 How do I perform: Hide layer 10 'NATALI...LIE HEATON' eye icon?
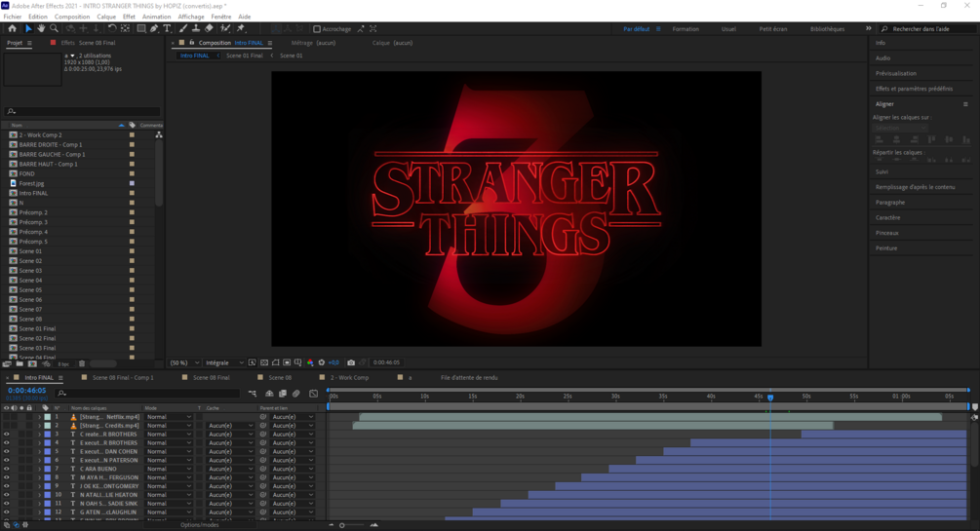[7, 495]
